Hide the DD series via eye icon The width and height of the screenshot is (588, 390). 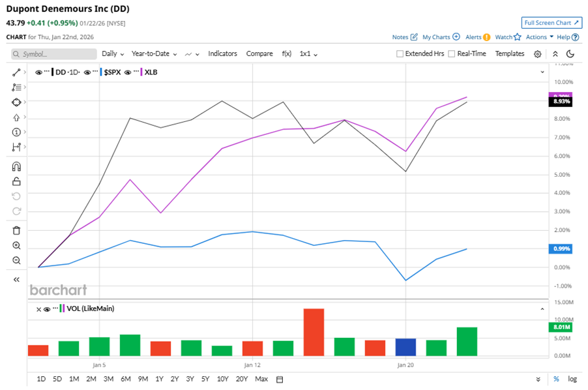click(38, 72)
